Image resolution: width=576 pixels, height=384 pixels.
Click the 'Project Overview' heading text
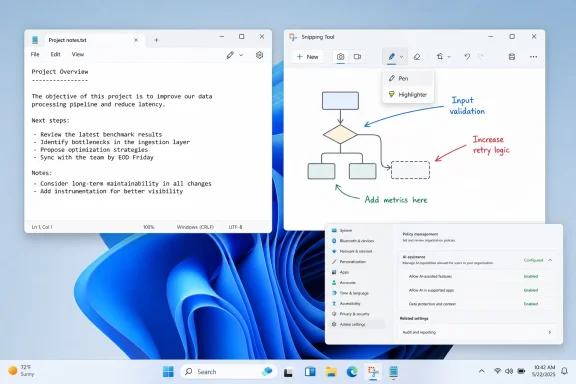60,72
